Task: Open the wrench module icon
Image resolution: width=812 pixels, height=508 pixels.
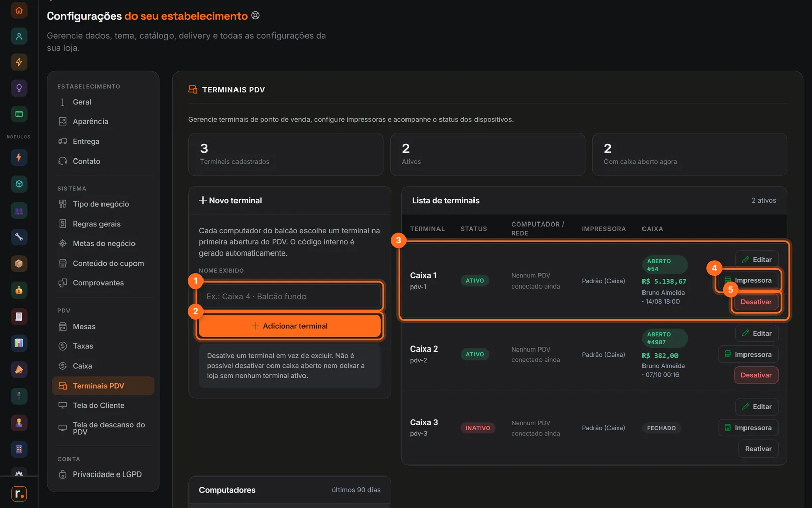Action: (19, 237)
